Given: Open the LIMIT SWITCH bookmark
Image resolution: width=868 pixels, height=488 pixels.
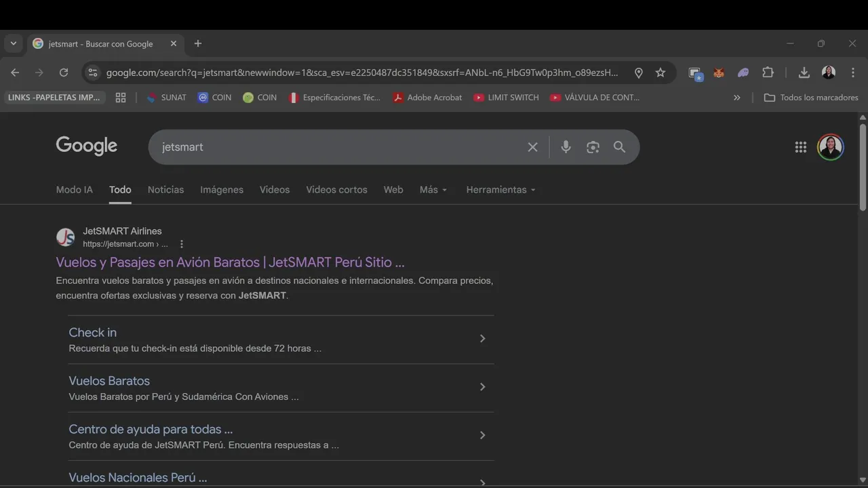Looking at the screenshot, I should pos(506,98).
